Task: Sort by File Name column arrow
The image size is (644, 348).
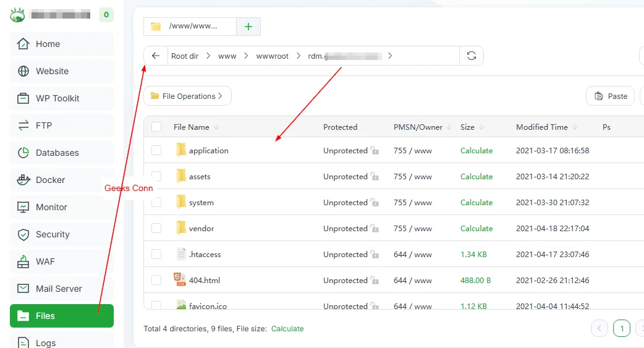Action: click(216, 127)
